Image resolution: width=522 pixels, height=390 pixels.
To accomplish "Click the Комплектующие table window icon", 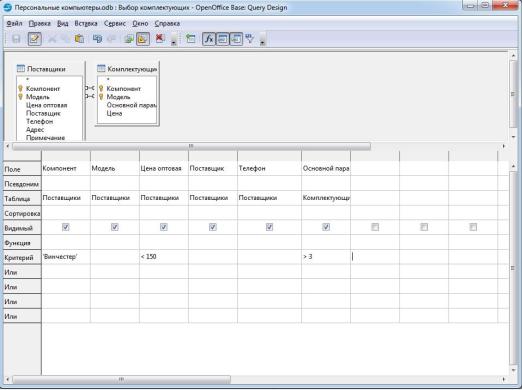I will pos(101,69).
